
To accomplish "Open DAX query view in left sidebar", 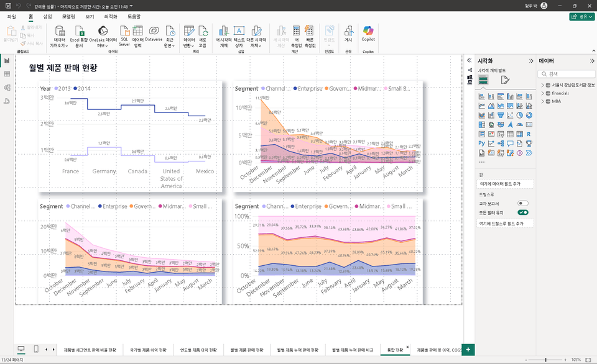I will click(x=7, y=101).
